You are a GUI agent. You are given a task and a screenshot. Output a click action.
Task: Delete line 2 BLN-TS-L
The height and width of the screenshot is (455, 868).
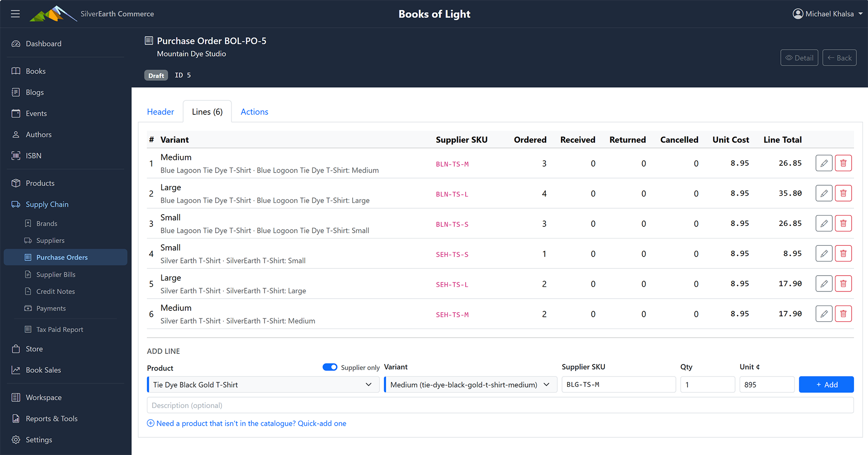coord(843,193)
